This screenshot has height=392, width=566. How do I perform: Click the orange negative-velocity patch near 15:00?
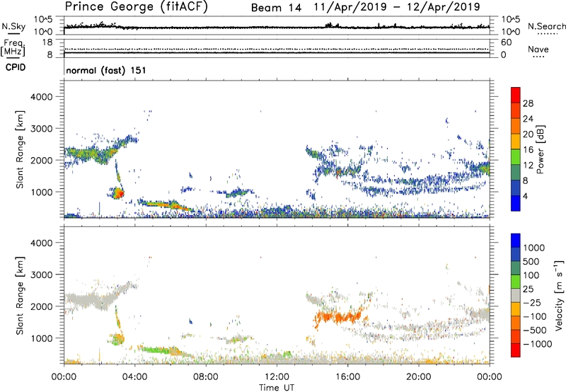pos(340,316)
